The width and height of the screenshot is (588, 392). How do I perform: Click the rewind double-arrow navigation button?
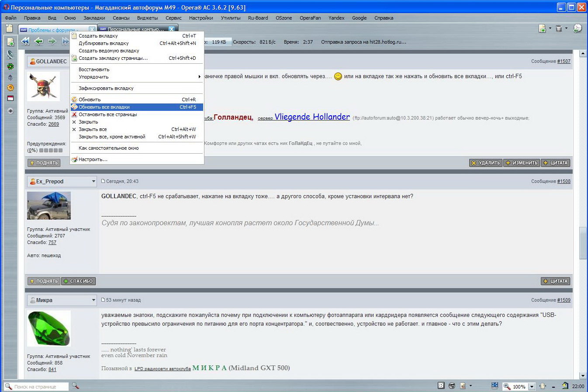click(25, 41)
